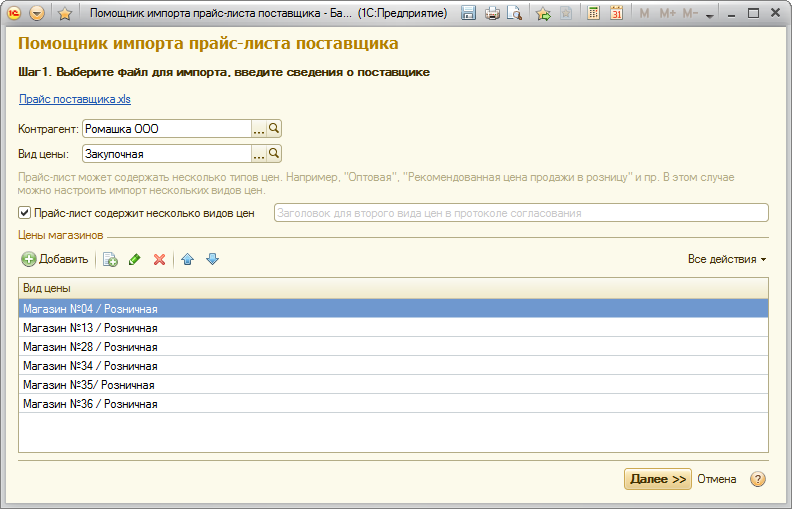The image size is (792, 509).
Task: Click the copy row icon with plus
Action: coord(110,260)
